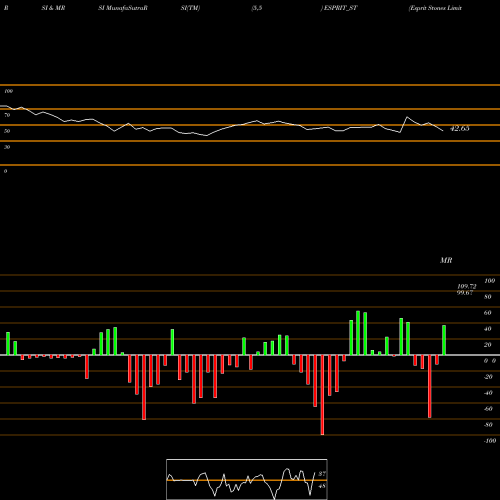This screenshot has height=500, width=500.
Task: Click the tallest red bar near -100
Action: tap(322, 395)
